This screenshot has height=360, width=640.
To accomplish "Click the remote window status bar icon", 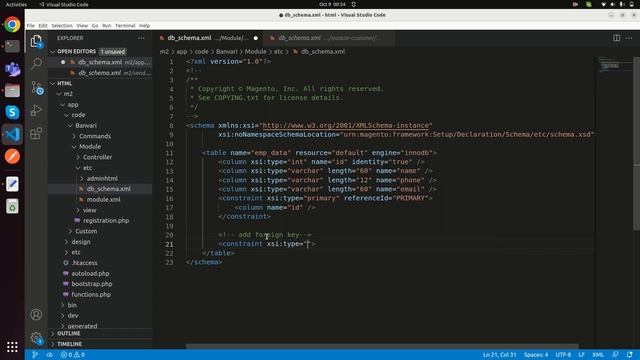I will [x=49, y=355].
